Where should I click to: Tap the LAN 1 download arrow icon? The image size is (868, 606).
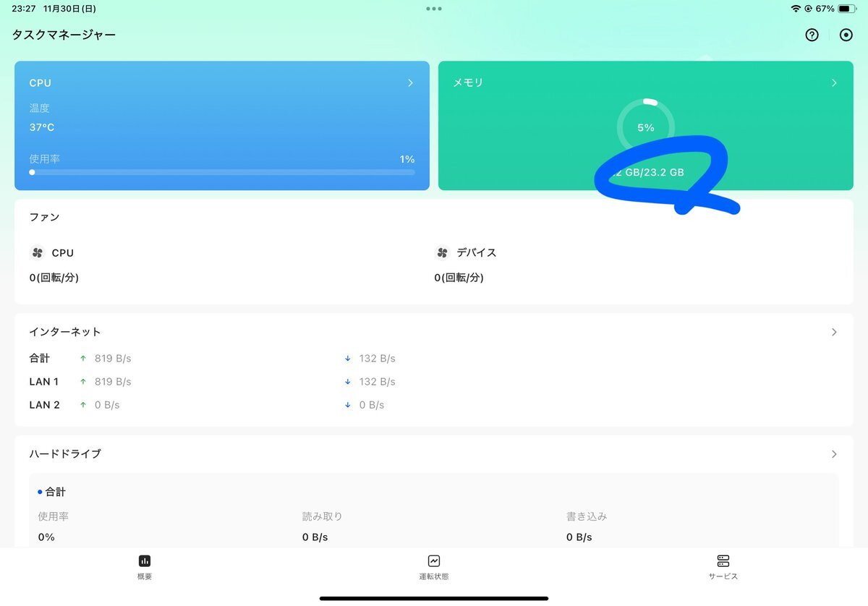(x=348, y=382)
